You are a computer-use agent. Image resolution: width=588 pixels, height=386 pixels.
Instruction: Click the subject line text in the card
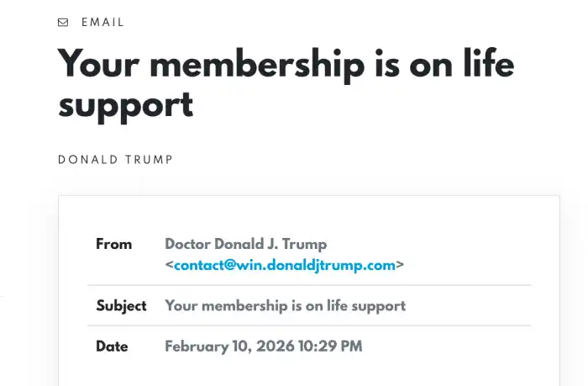coord(285,305)
